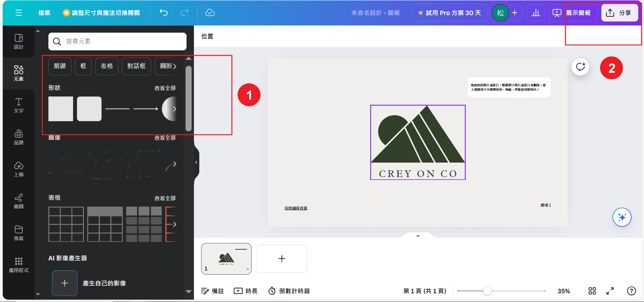Click the elements panel scrollbar down arrow
Image resolution: width=644 pixels, height=302 pixels.
tap(189, 292)
